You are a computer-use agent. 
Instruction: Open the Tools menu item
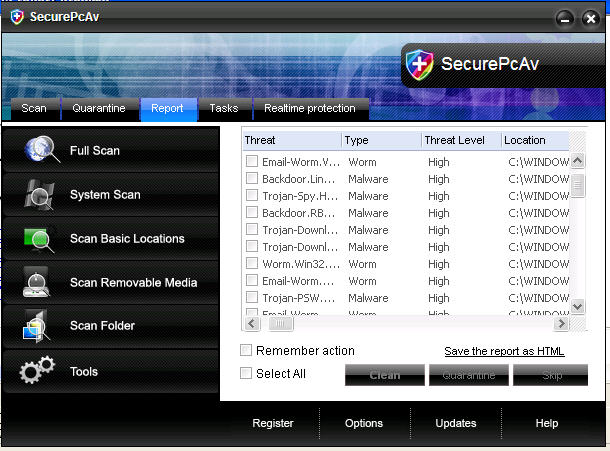[111, 371]
